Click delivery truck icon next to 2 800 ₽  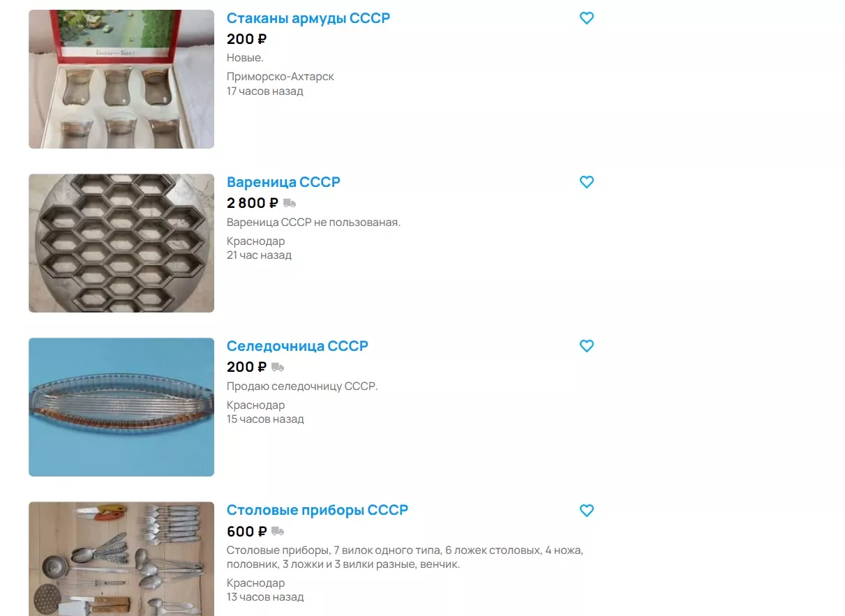point(290,204)
